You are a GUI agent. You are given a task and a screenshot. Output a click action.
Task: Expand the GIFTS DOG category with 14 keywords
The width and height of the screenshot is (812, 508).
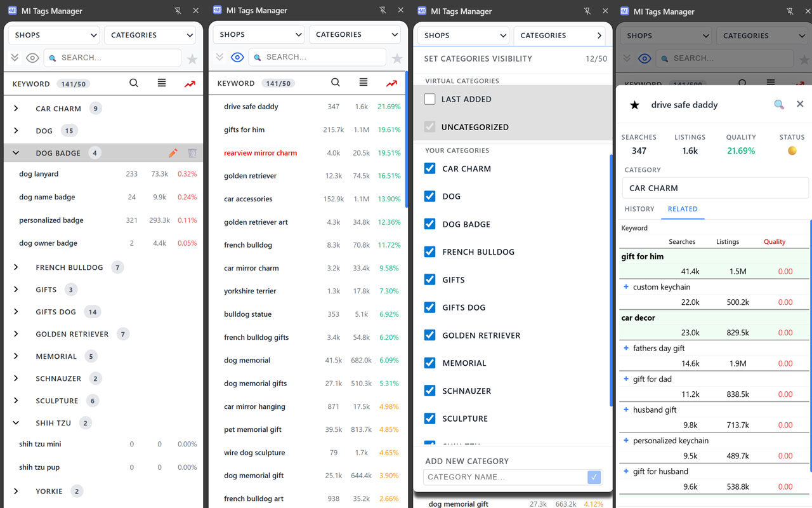click(16, 312)
